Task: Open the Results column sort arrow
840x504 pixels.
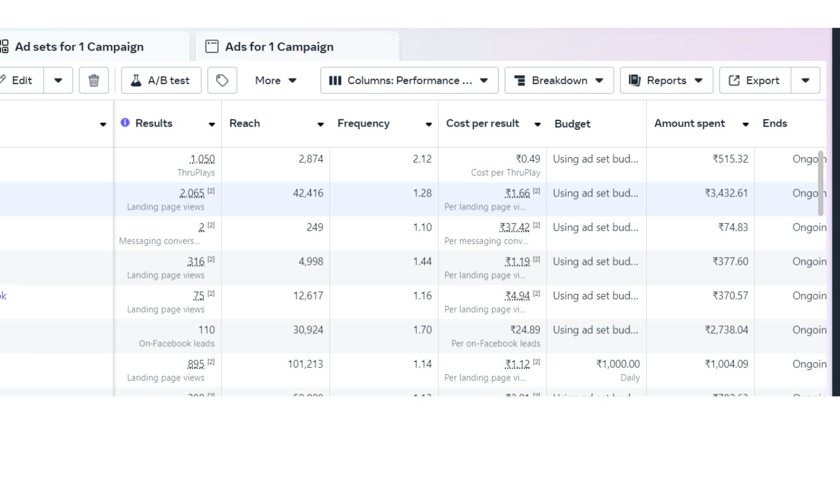Action: coord(212,124)
